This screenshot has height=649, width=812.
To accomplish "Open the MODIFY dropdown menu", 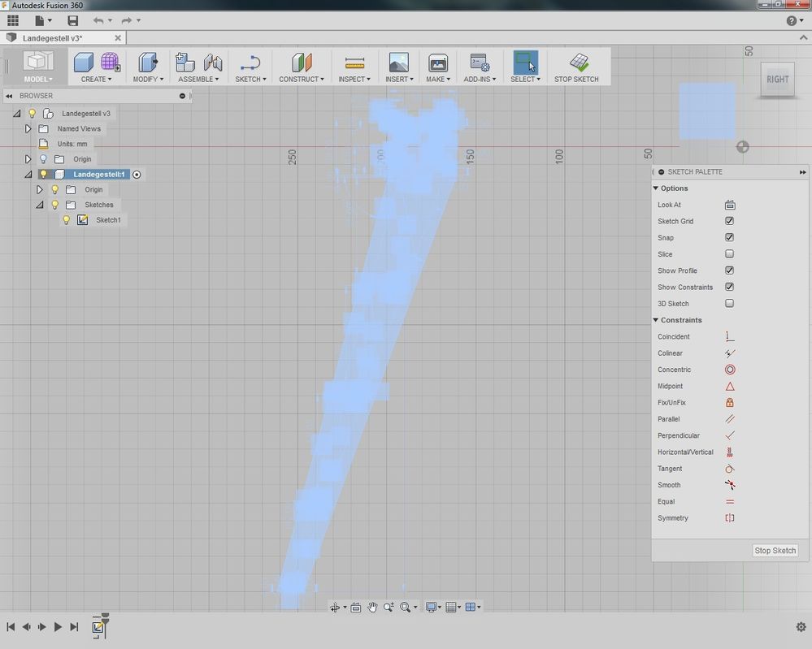I will [148, 79].
